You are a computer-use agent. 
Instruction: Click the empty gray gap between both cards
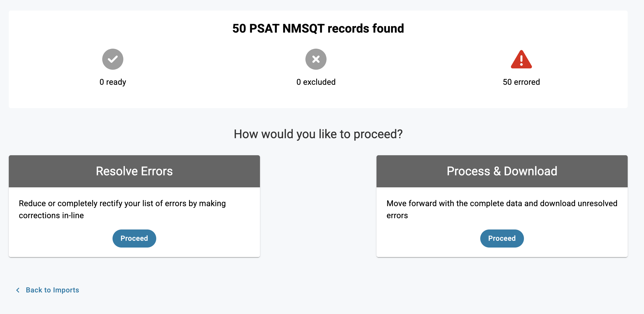click(x=318, y=206)
